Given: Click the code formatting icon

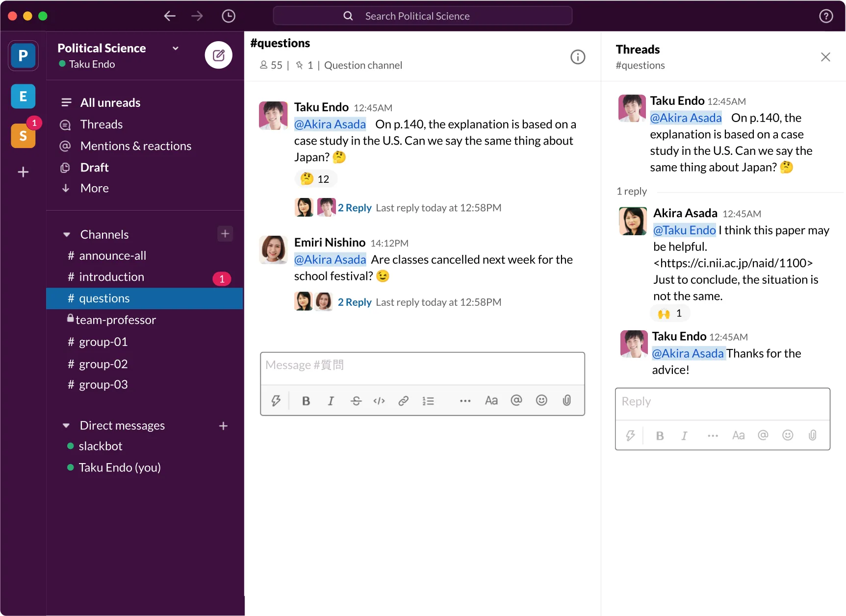Looking at the screenshot, I should pyautogui.click(x=379, y=401).
